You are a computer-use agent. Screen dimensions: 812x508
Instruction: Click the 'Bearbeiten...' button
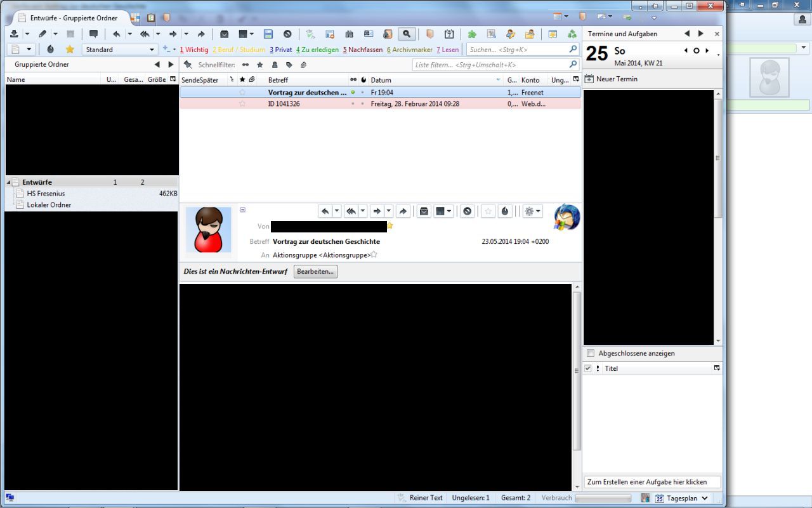pos(315,272)
